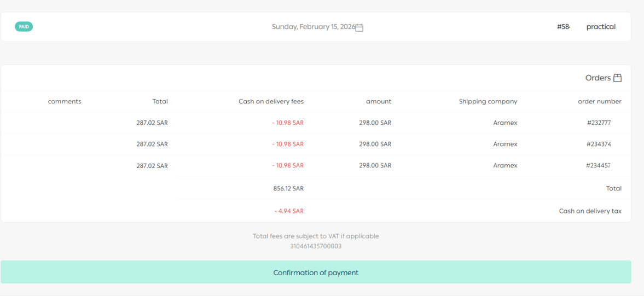Open order number #234374

[x=599, y=144]
